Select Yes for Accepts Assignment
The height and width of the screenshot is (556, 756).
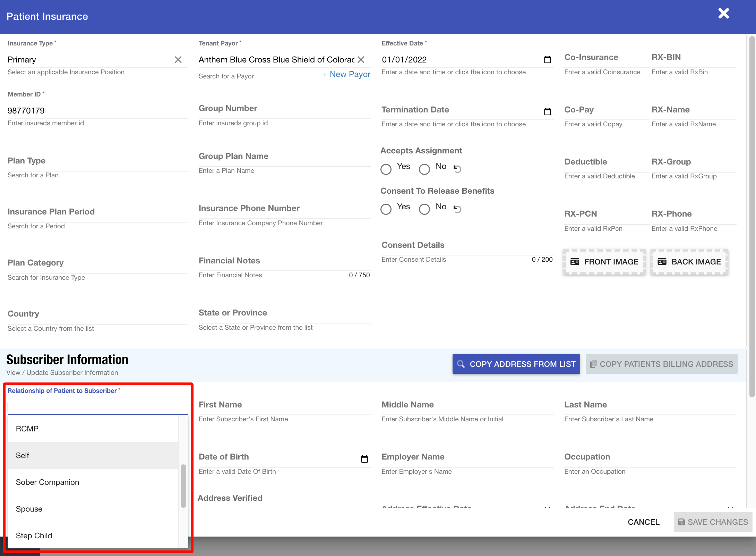click(386, 169)
